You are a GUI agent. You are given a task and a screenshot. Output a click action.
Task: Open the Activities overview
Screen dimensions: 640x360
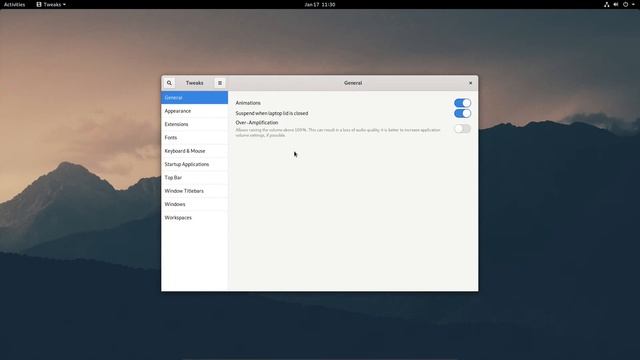14,4
